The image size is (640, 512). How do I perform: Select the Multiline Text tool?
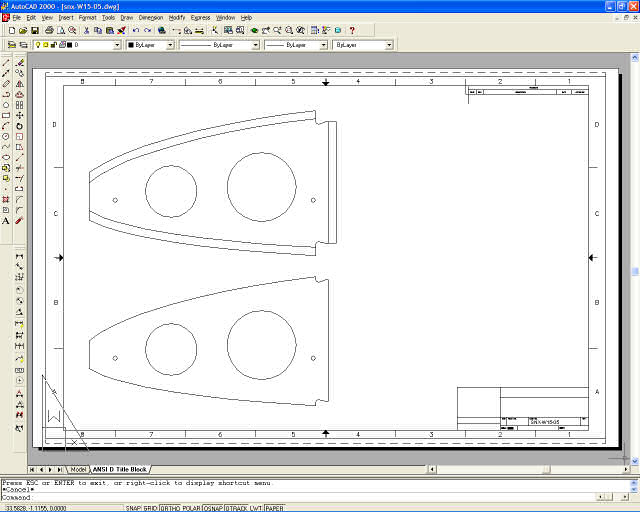pyautogui.click(x=6, y=221)
